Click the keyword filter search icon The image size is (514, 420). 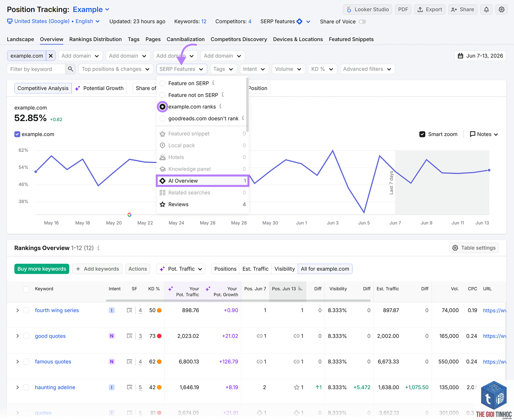pyautogui.click(x=71, y=69)
